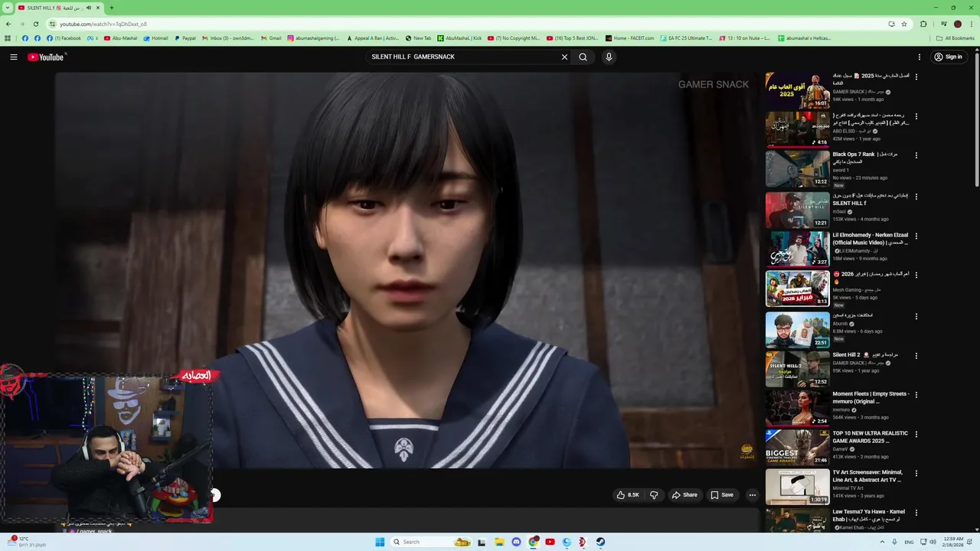Open the volume speaker icon in system tray
980x551 pixels.
click(933, 542)
